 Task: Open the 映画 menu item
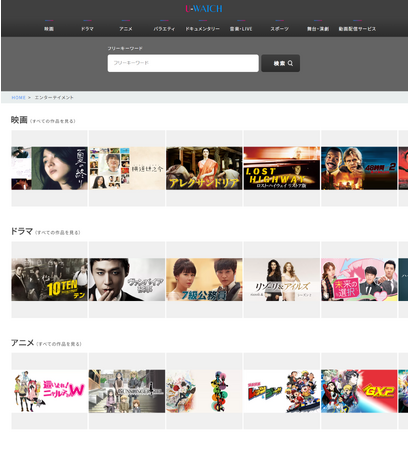tap(49, 29)
